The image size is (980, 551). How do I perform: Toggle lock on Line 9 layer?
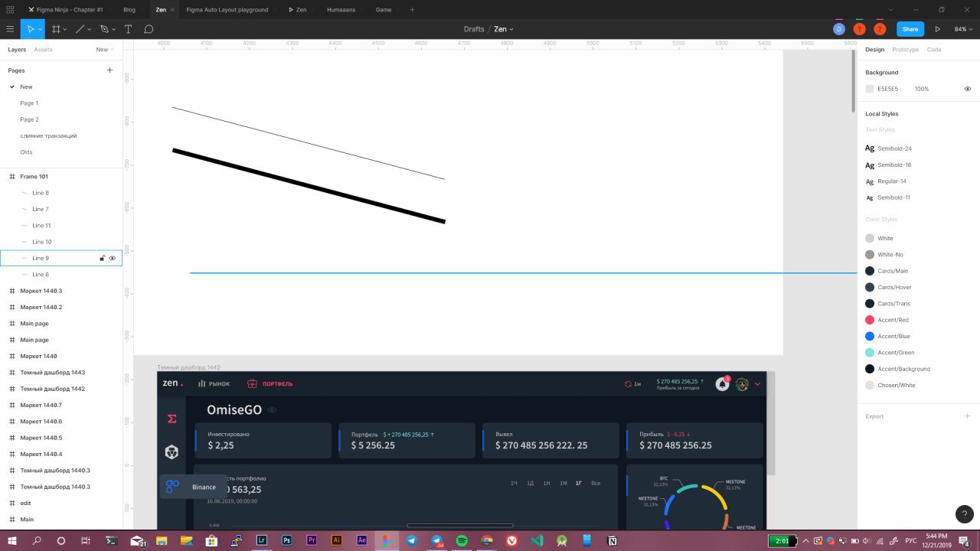point(102,258)
